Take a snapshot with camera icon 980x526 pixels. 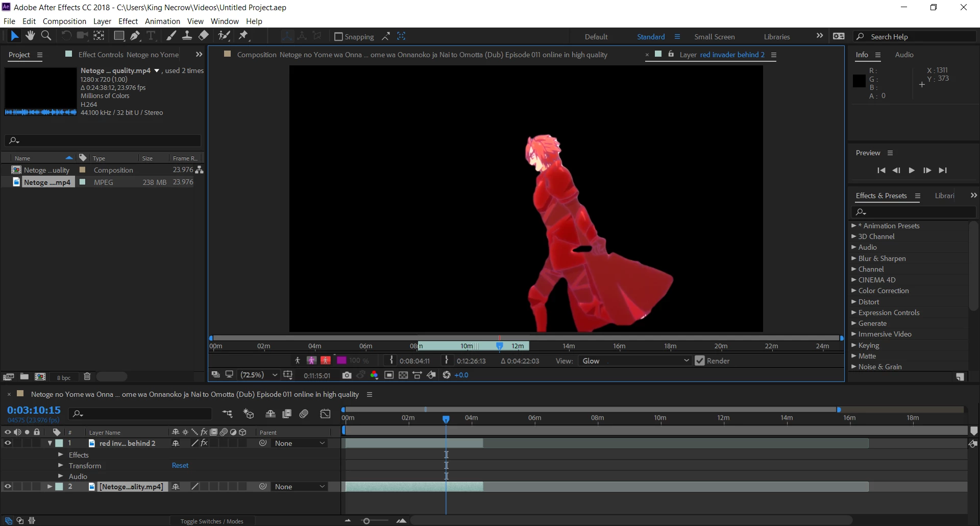pos(347,375)
